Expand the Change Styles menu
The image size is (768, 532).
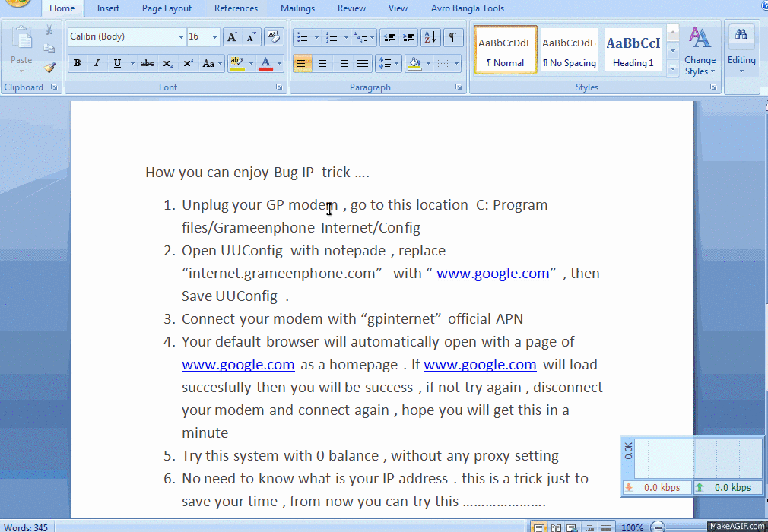pos(700,52)
